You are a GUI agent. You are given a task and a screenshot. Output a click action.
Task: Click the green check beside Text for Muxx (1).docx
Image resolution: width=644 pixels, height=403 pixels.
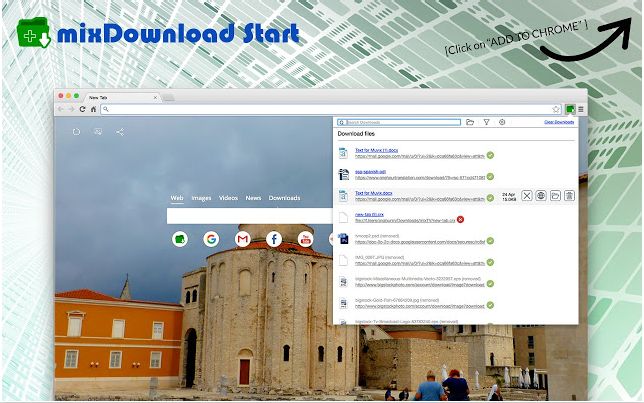(x=490, y=155)
